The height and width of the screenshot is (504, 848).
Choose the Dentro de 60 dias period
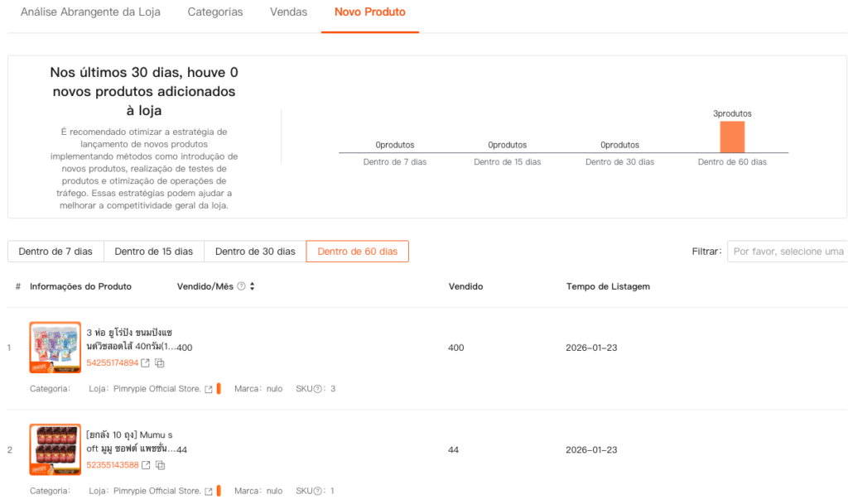point(357,252)
